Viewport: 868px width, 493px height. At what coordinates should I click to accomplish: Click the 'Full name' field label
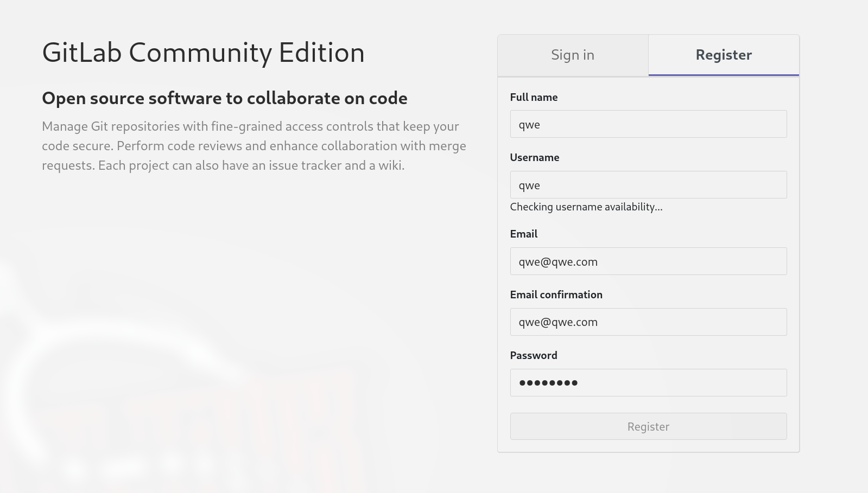click(x=534, y=97)
